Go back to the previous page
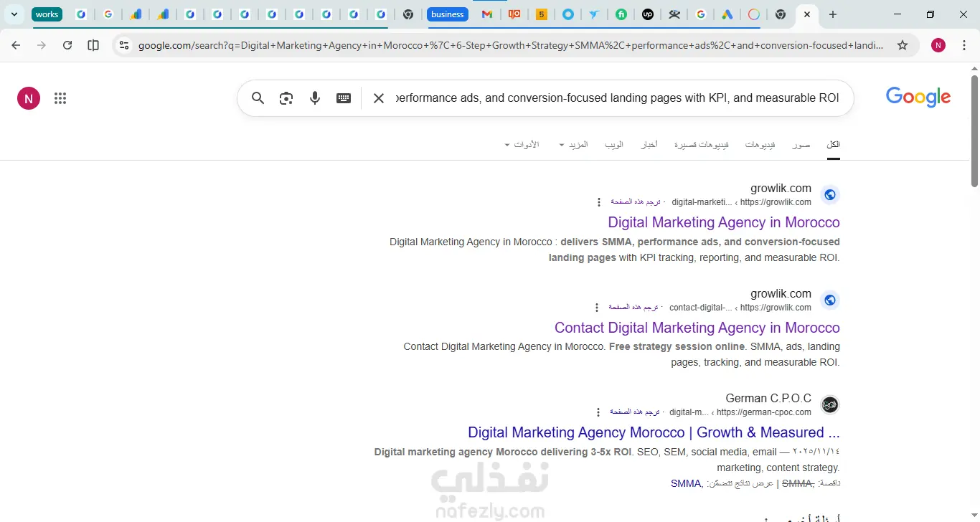The width and height of the screenshot is (980, 522). pos(16,45)
